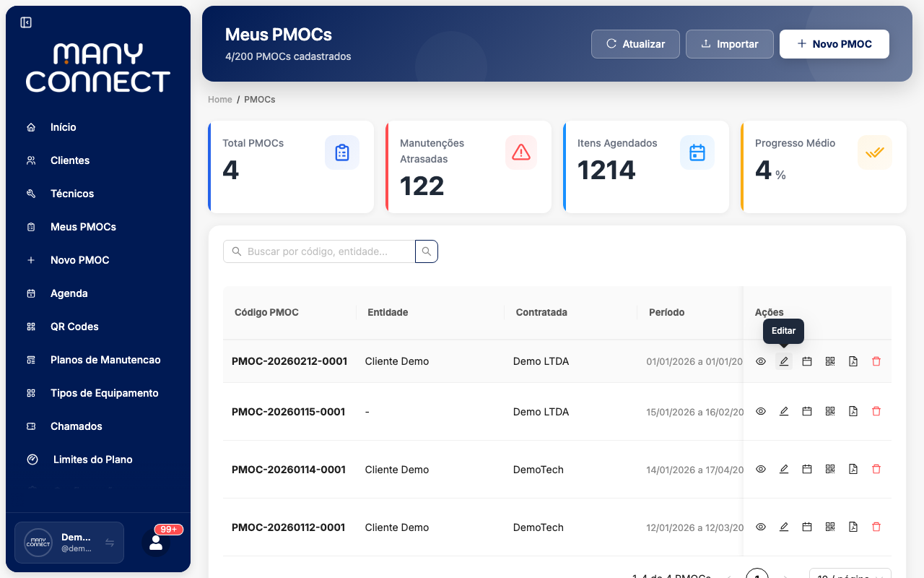Viewport: 924px width, 578px height.
Task: Click the Many Connect logo
Action: (x=98, y=67)
